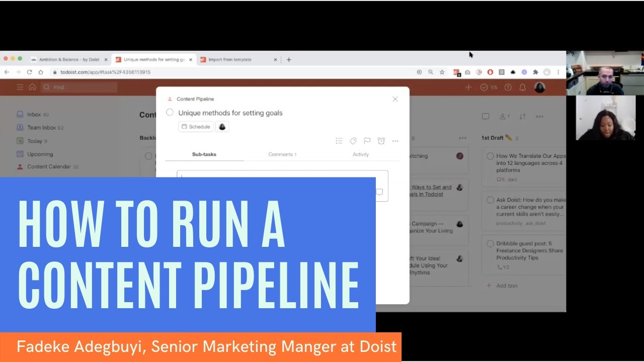
Task: Complete 'Unique methods for setting goals' task
Action: tap(170, 113)
